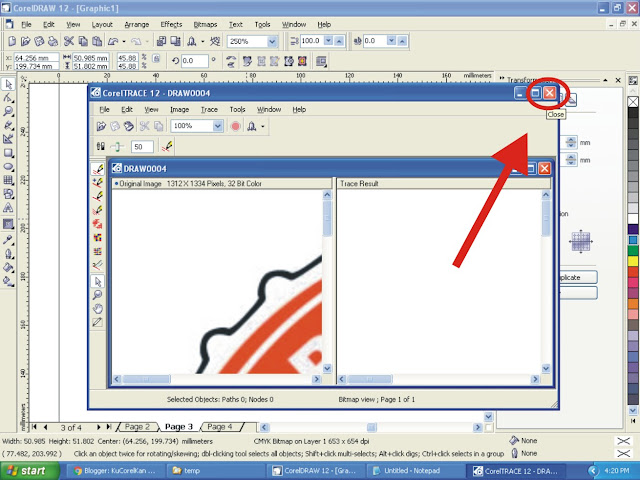Adjust first mm stepper in Transformation docker
This screenshot has width=640, height=480.
coord(571,142)
